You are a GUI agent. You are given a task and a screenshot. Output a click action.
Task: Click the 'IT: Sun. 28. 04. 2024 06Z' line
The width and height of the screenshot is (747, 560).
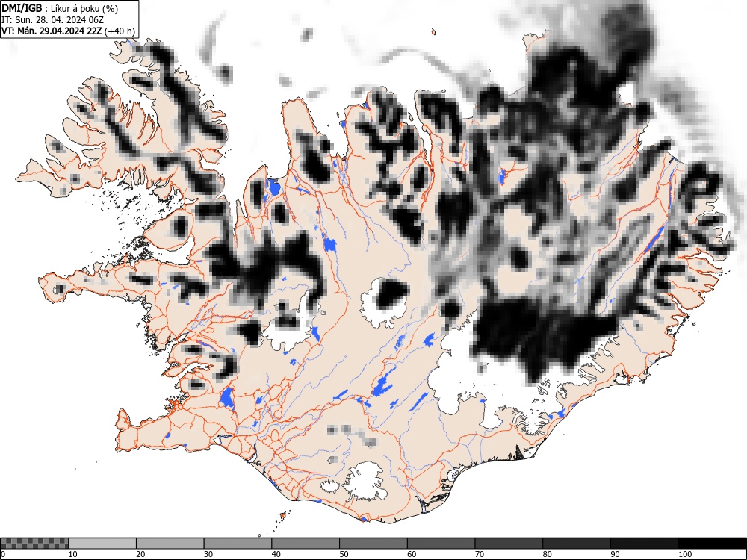click(x=52, y=20)
